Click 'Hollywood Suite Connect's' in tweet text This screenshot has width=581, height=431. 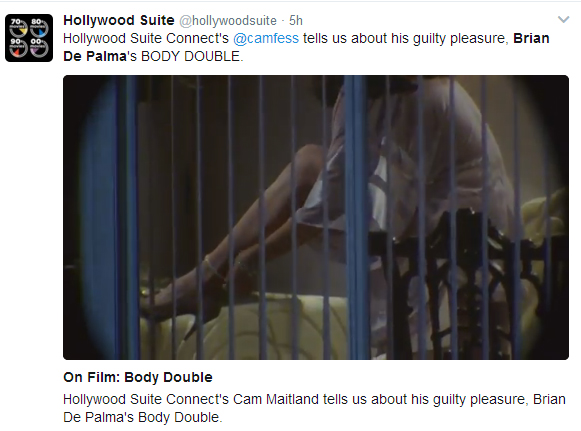[x=146, y=39]
